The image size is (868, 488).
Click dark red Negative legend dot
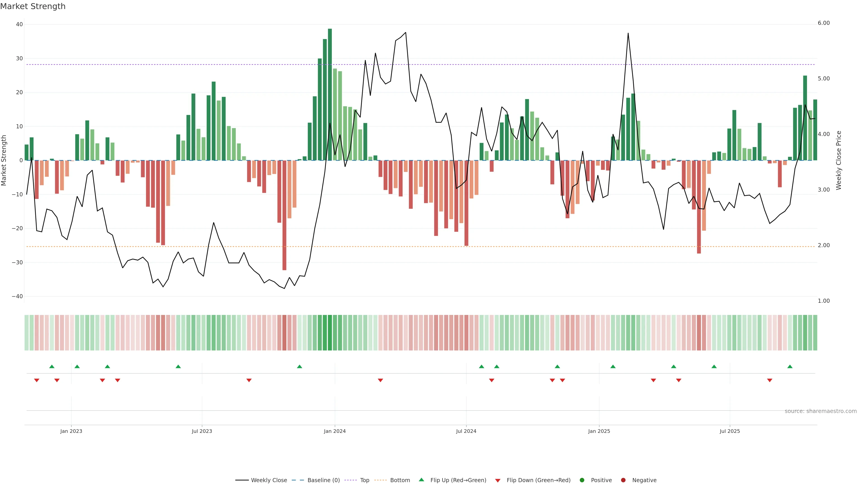click(x=623, y=480)
